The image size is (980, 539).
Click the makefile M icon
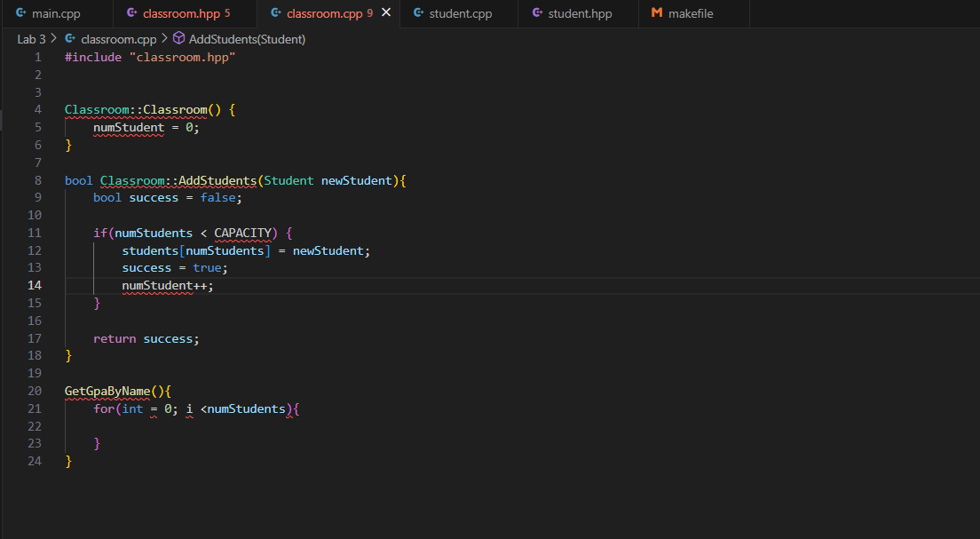[656, 12]
